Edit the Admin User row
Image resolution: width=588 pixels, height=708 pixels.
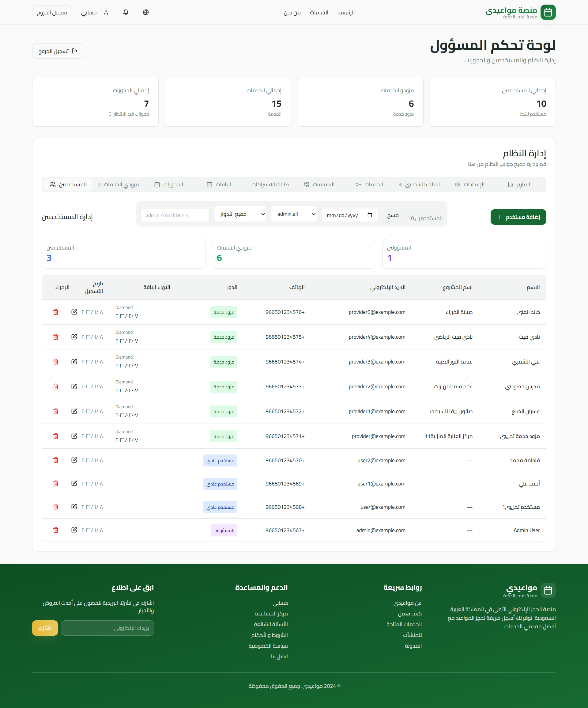pyautogui.click(x=74, y=530)
